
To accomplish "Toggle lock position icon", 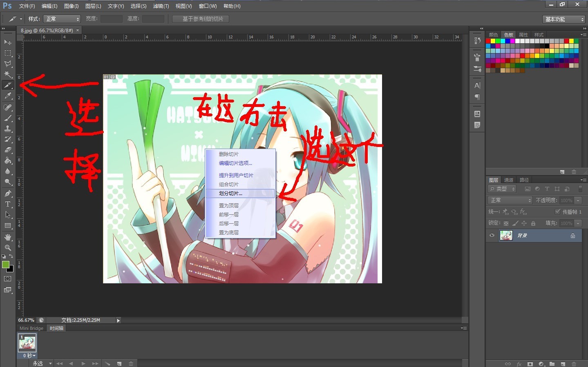I will [x=524, y=223].
